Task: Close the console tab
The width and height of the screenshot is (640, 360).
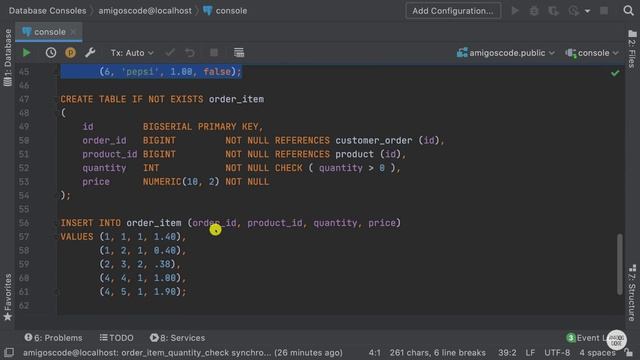Action: 73,32
